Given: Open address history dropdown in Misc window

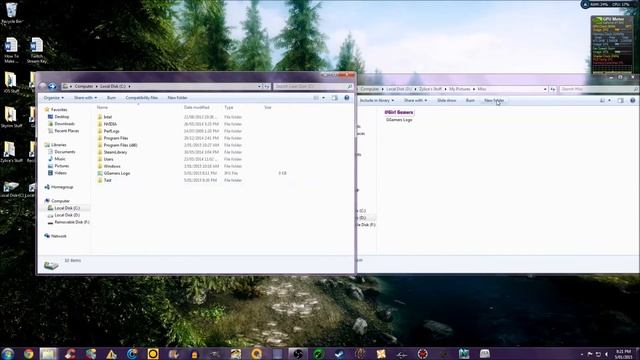Looking at the screenshot, I should [545, 89].
